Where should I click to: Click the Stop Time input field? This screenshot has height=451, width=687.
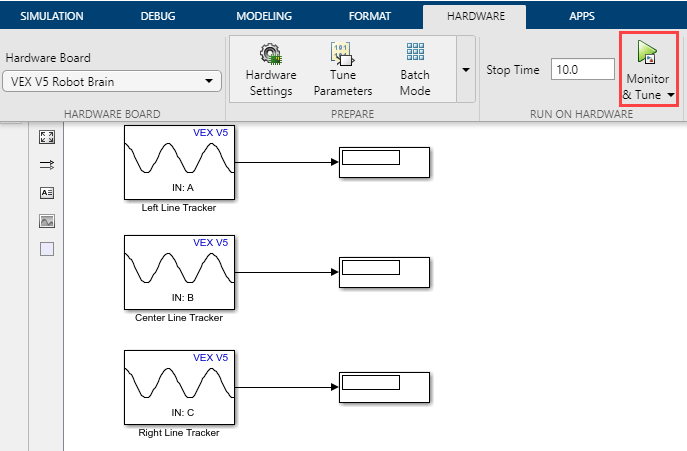click(583, 69)
